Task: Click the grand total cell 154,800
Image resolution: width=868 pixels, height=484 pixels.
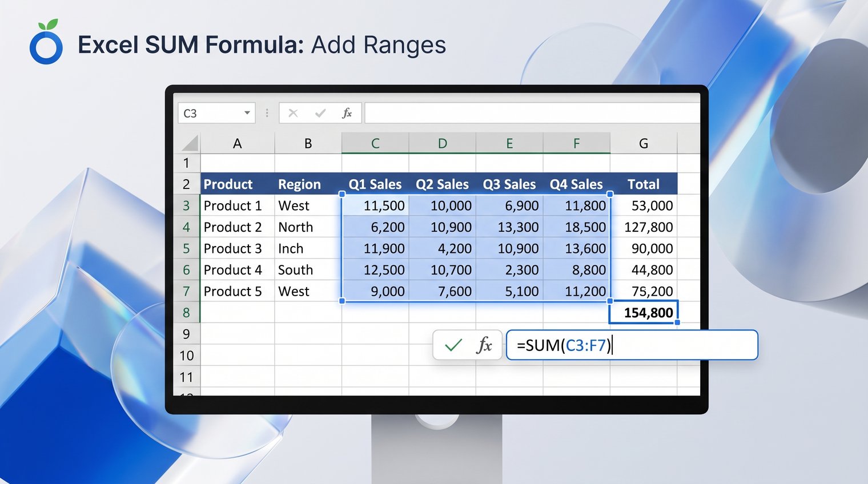Action: [644, 313]
